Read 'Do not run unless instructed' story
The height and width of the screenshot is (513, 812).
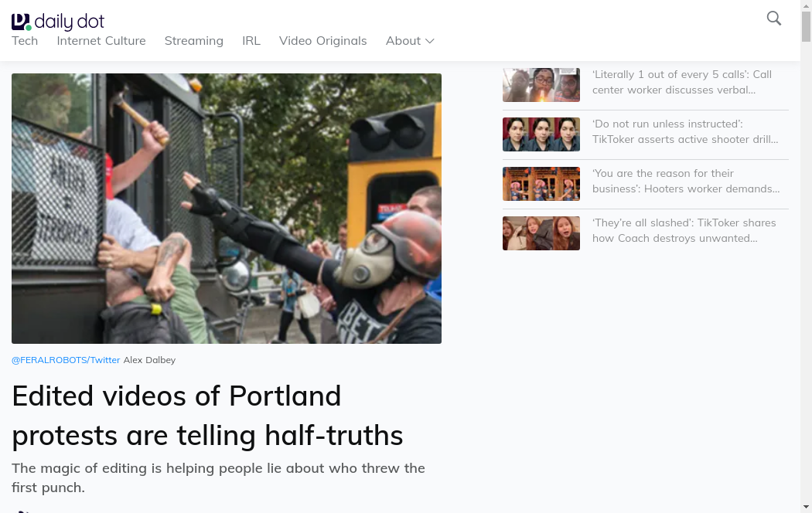tap(685, 131)
